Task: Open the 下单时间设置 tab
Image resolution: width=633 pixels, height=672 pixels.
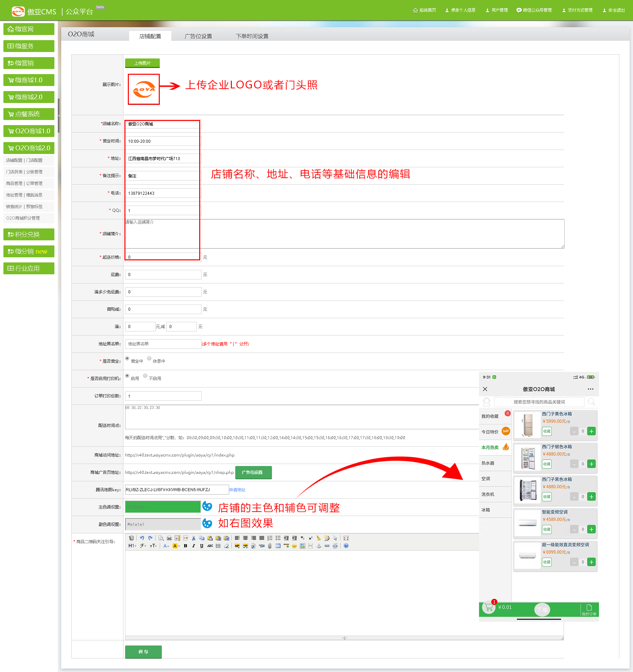Action: coord(252,36)
